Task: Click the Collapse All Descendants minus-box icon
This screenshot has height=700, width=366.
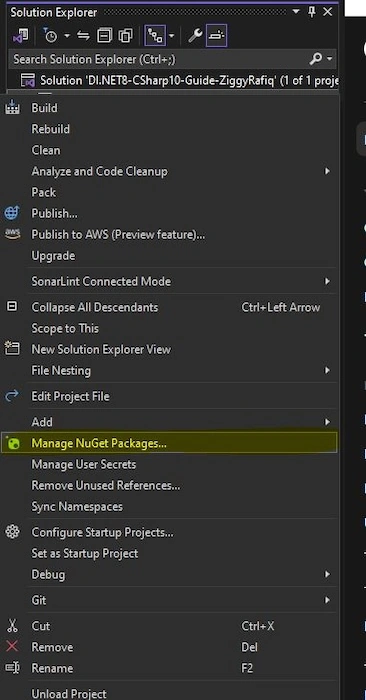Action: (12, 306)
